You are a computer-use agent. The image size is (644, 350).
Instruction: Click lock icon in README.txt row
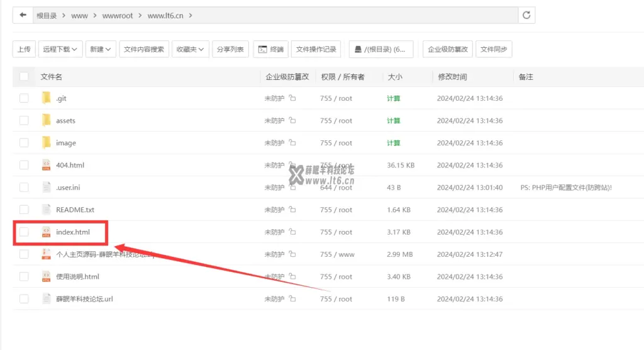pyautogui.click(x=292, y=210)
